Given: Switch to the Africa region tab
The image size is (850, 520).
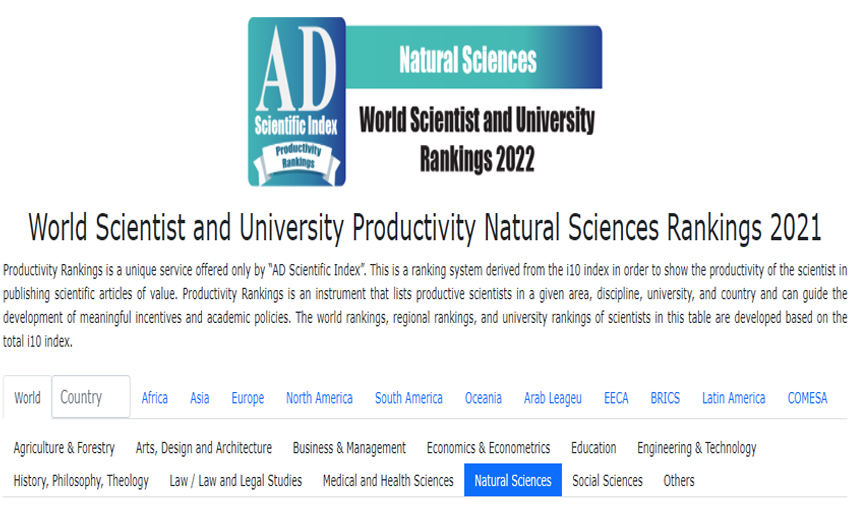Looking at the screenshot, I should [155, 398].
